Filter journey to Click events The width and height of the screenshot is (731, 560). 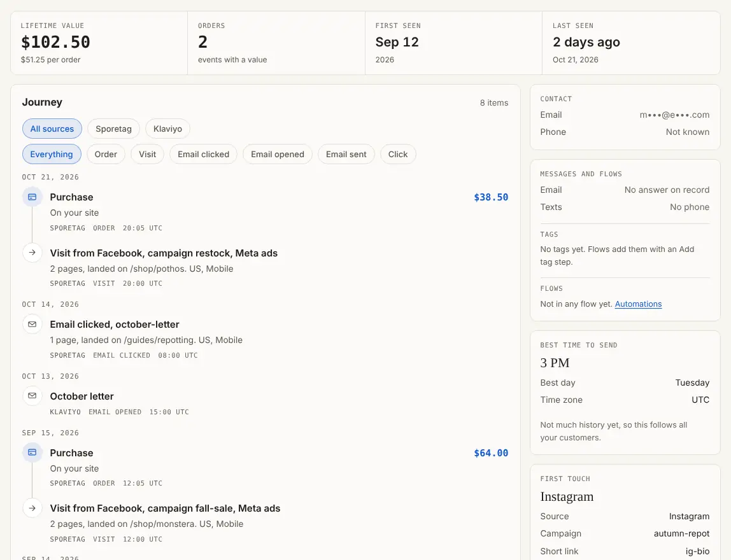pos(398,154)
